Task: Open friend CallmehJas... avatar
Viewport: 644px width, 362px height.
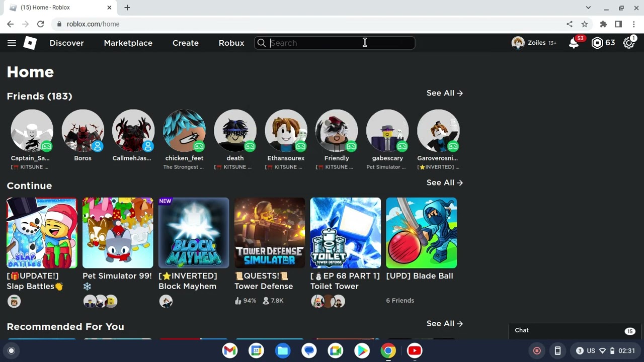Action: click(x=133, y=131)
